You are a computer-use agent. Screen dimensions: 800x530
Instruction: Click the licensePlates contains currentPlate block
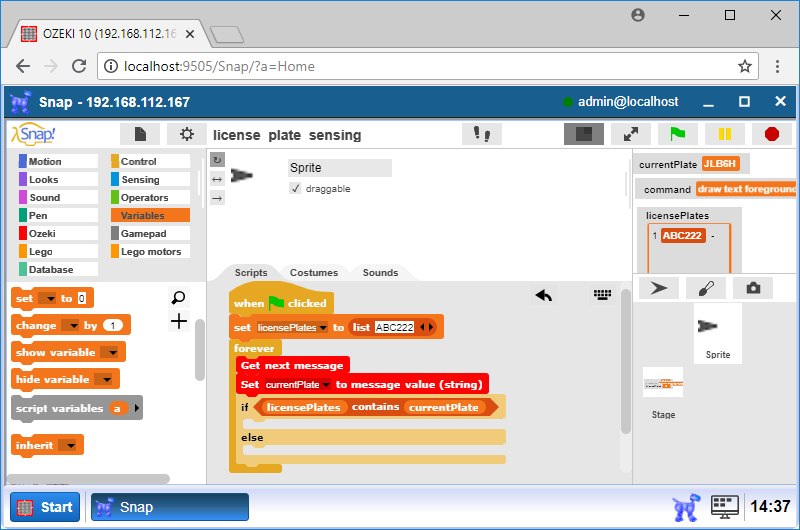point(376,407)
